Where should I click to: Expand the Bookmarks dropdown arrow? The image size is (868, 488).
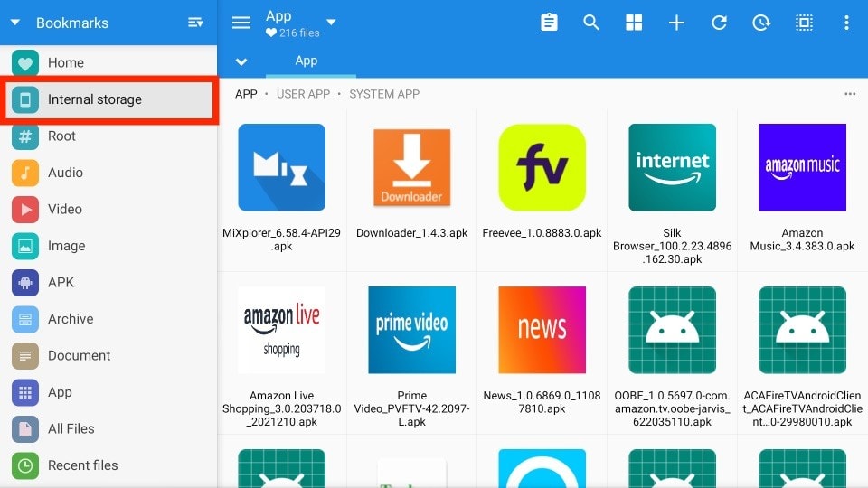[15, 23]
